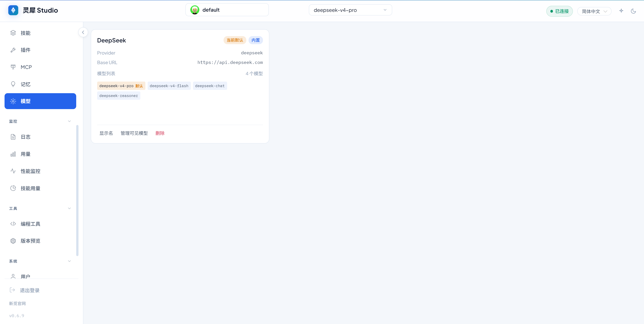Open the 技能 skills page via its layers icon
The width and height of the screenshot is (644, 324).
(13, 33)
